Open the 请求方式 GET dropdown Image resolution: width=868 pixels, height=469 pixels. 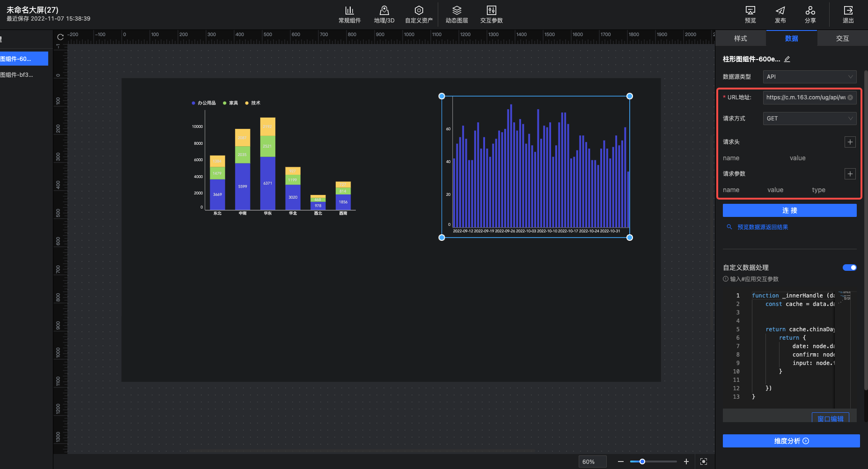(809, 119)
